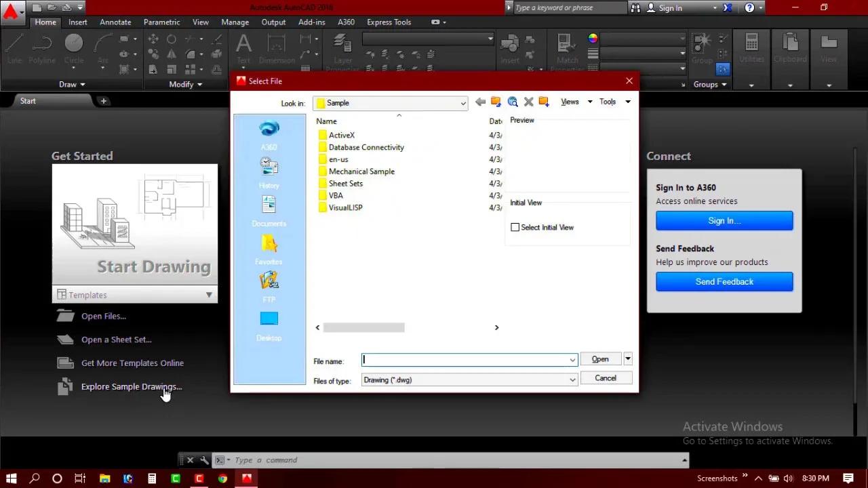Click the blue Sign In button
Screen dimensions: 868x488
[724, 220]
